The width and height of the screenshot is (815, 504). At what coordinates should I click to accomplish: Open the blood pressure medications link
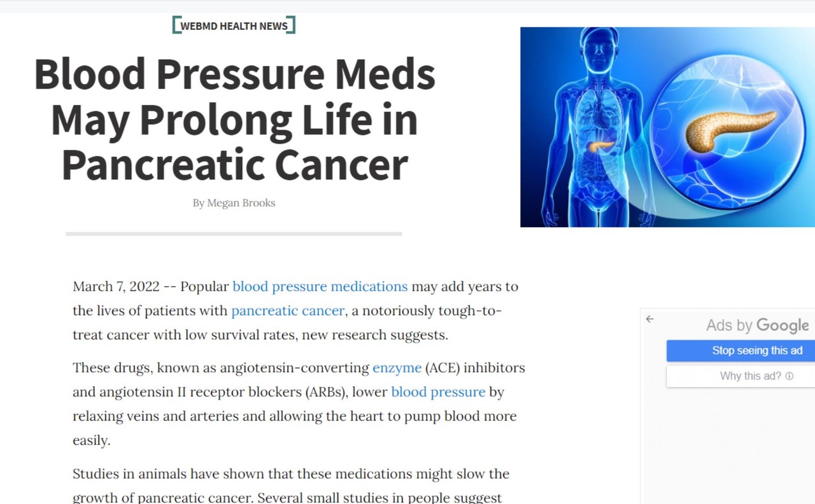pyautogui.click(x=320, y=286)
